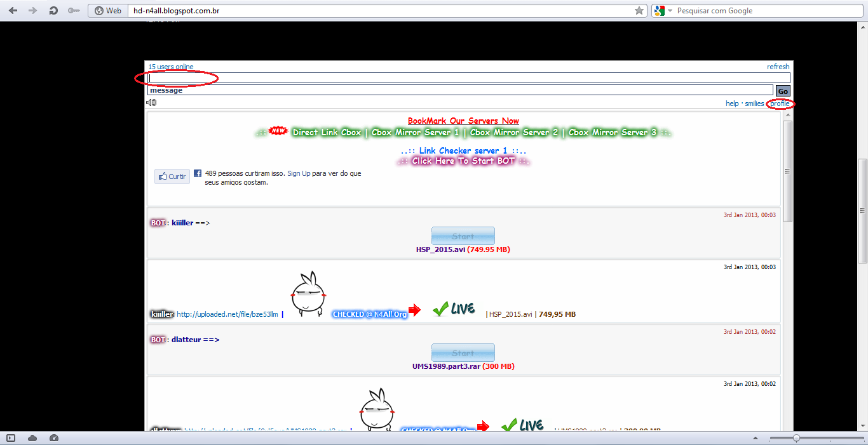Click the 749,95 MB size text
Image resolution: width=868 pixels, height=445 pixels.
(x=557, y=314)
